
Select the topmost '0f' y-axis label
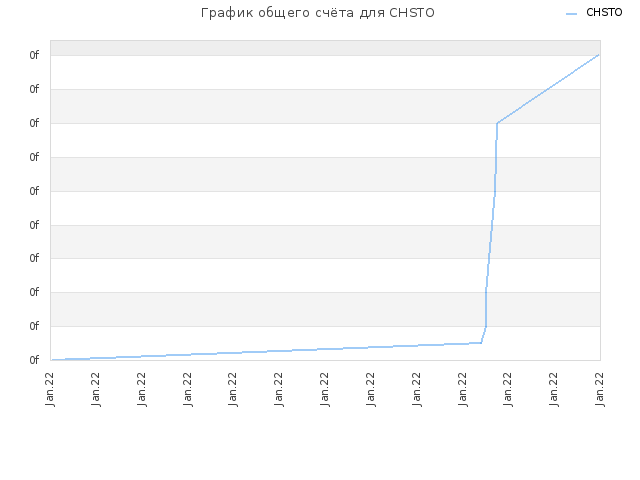(x=34, y=55)
